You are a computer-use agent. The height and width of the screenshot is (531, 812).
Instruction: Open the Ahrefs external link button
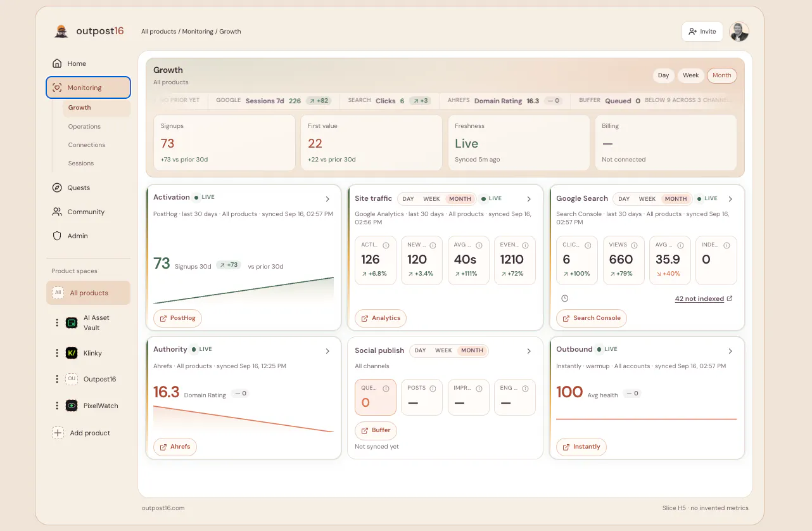click(x=175, y=447)
